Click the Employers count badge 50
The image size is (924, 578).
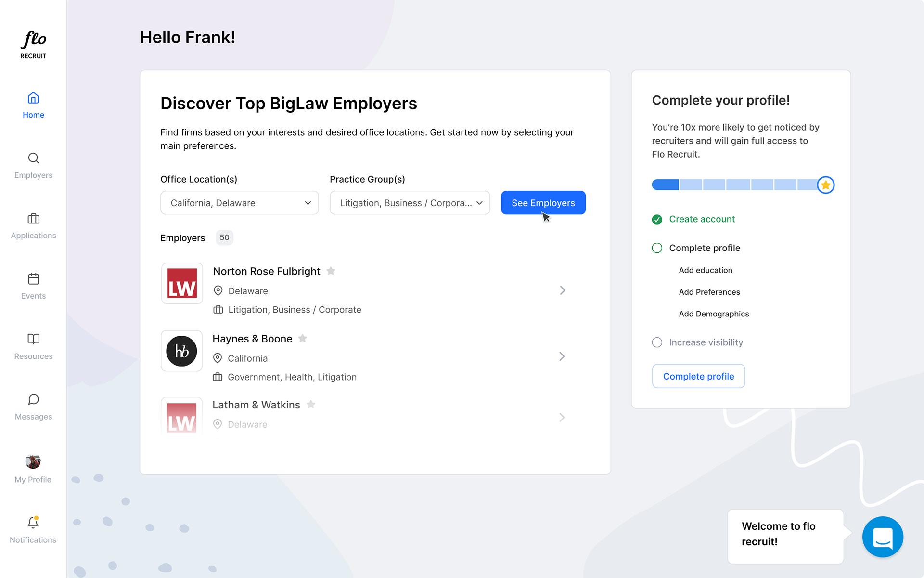point(224,237)
